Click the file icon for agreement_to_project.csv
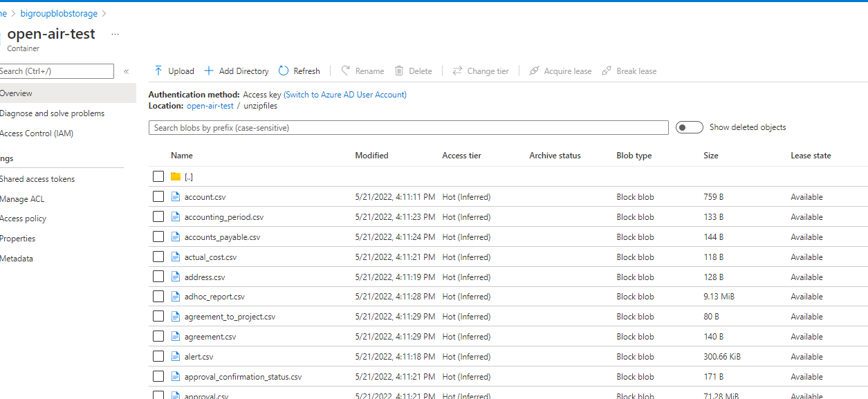 [x=176, y=317]
